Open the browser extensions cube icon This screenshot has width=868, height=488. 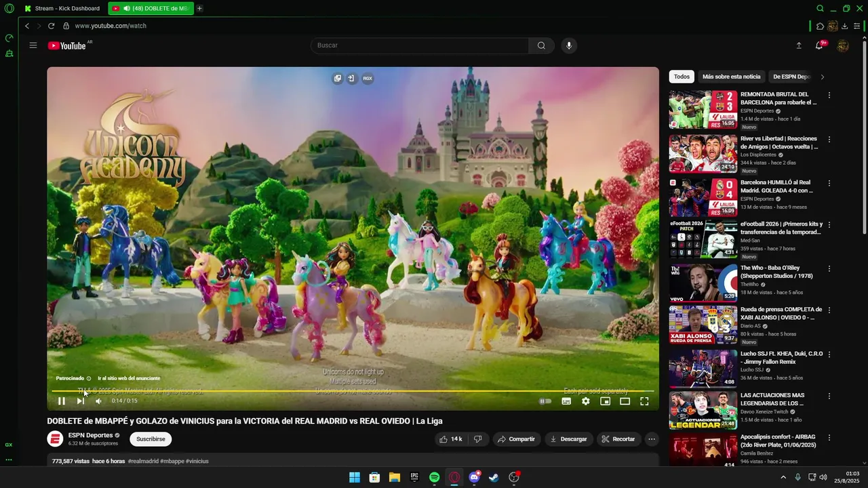click(x=820, y=26)
